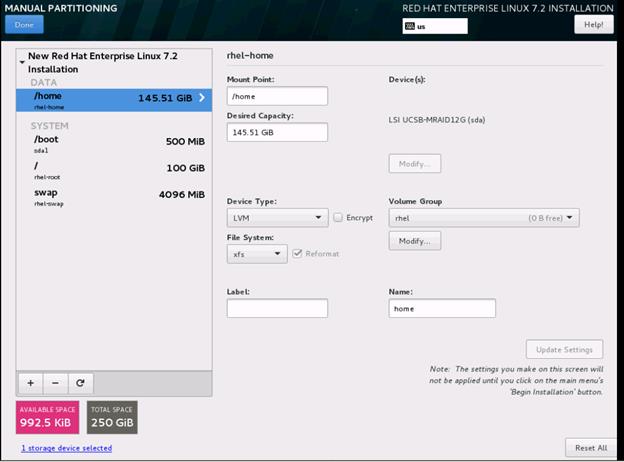Click the us keyboard layout selector
The width and height of the screenshot is (624, 462).
click(435, 26)
